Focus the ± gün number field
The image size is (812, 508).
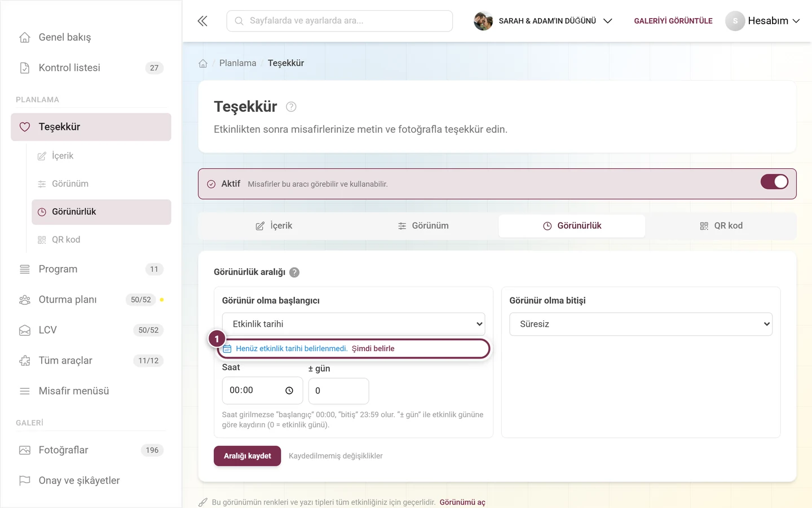pyautogui.click(x=338, y=391)
